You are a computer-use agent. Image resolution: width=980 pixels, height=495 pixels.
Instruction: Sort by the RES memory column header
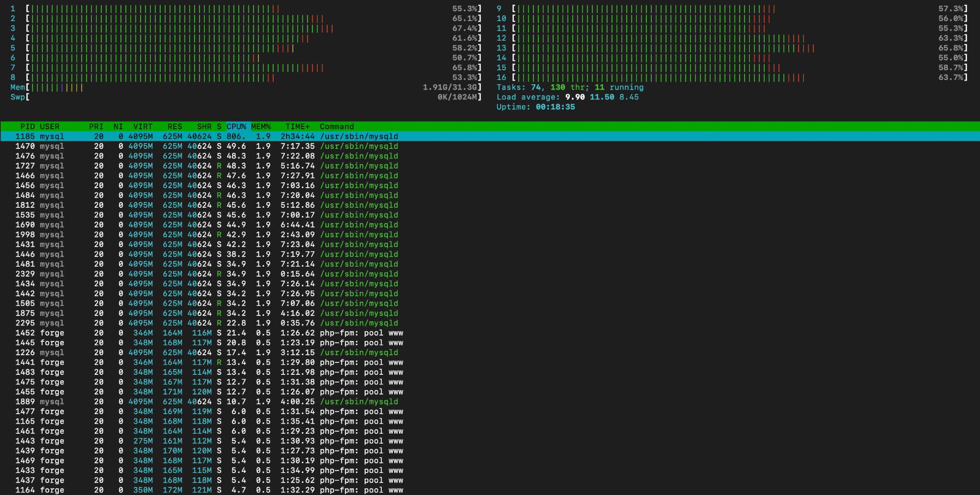tap(175, 126)
